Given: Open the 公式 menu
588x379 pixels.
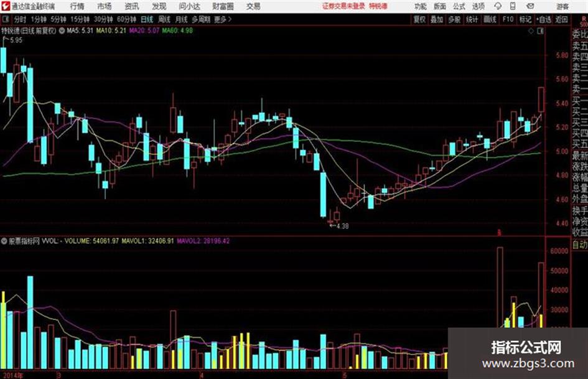Looking at the screenshot, I should (459, 6).
